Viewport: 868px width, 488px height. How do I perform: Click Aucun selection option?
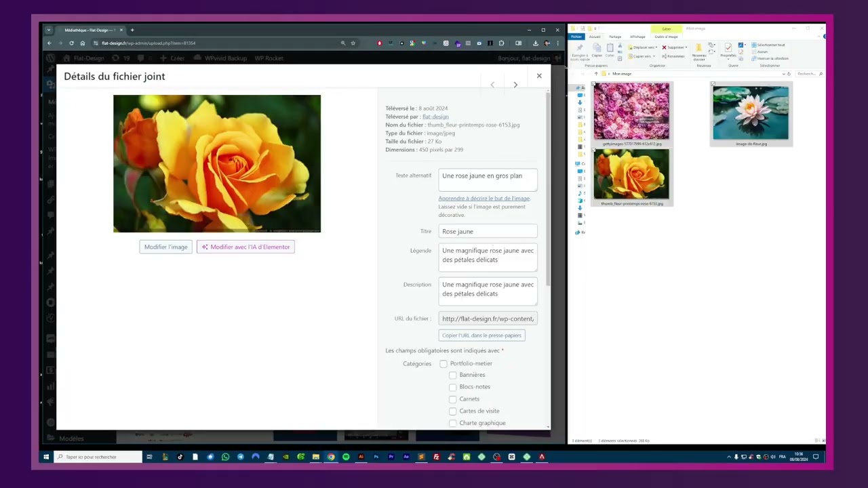coord(759,52)
